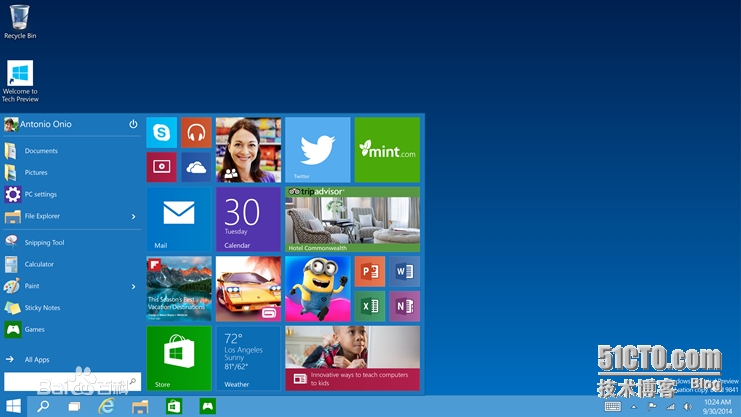This screenshot has height=417, width=741.
Task: Open Documents from the Start menu
Action: pyautogui.click(x=72, y=151)
